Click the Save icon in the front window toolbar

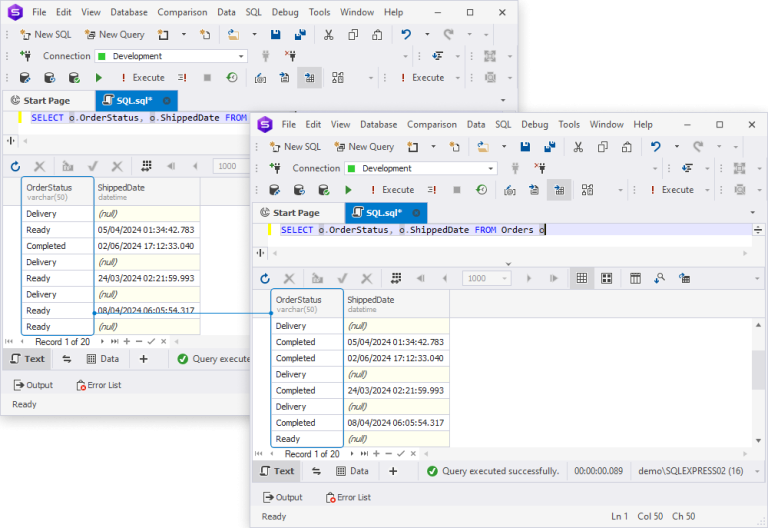point(527,147)
